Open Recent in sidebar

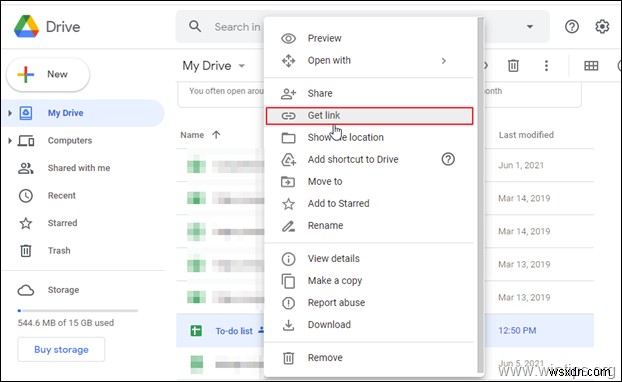point(61,196)
